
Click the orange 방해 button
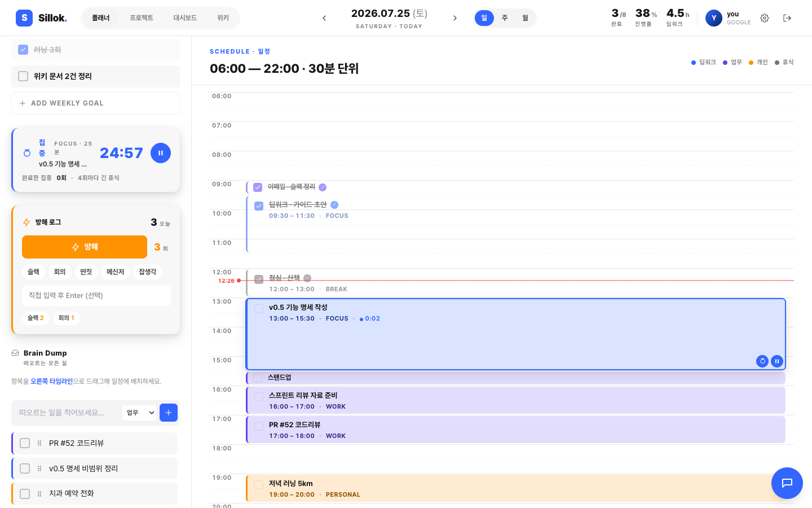tap(85, 247)
